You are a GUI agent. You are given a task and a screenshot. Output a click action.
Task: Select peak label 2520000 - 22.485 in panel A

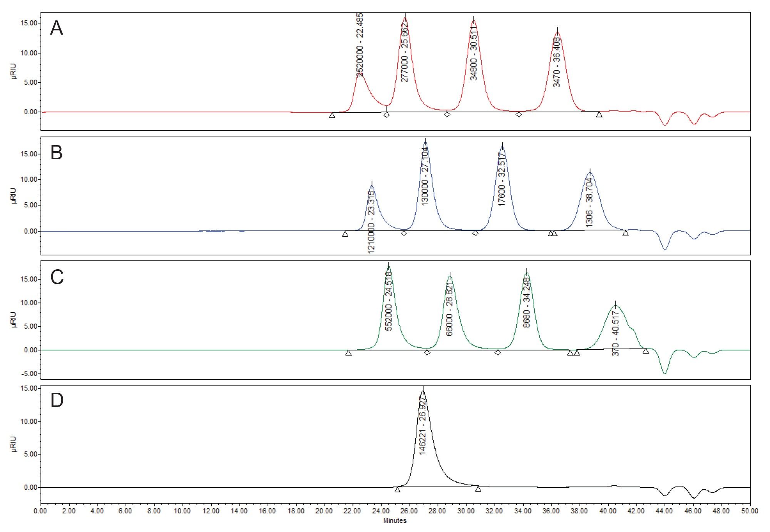359,45
